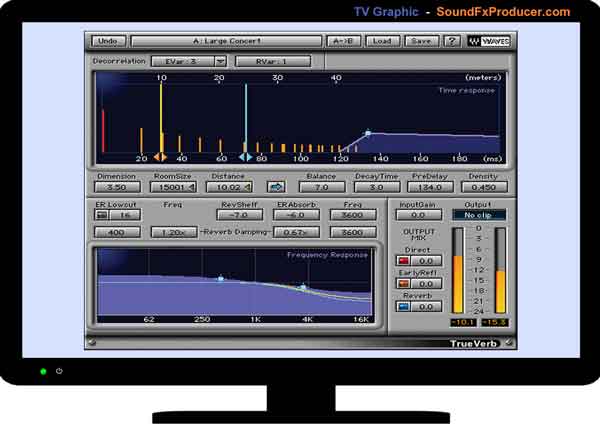Select the ER Lowcut value 16
The height and width of the screenshot is (424, 600).
coord(125,215)
